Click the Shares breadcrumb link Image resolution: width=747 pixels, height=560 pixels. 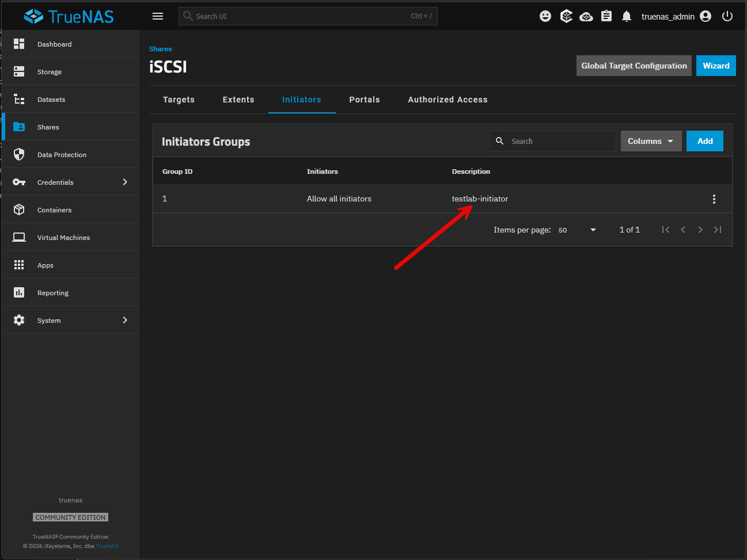(x=160, y=49)
